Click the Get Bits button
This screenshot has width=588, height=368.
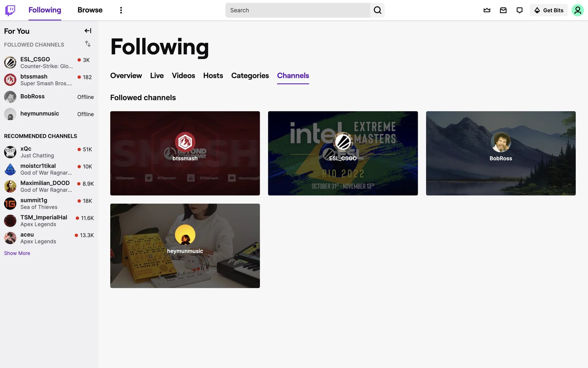coord(548,10)
